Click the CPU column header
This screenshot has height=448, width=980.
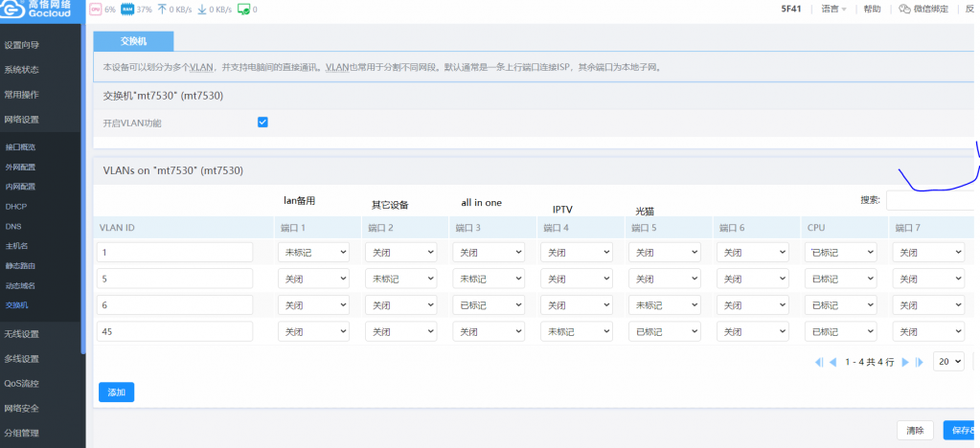point(844,228)
